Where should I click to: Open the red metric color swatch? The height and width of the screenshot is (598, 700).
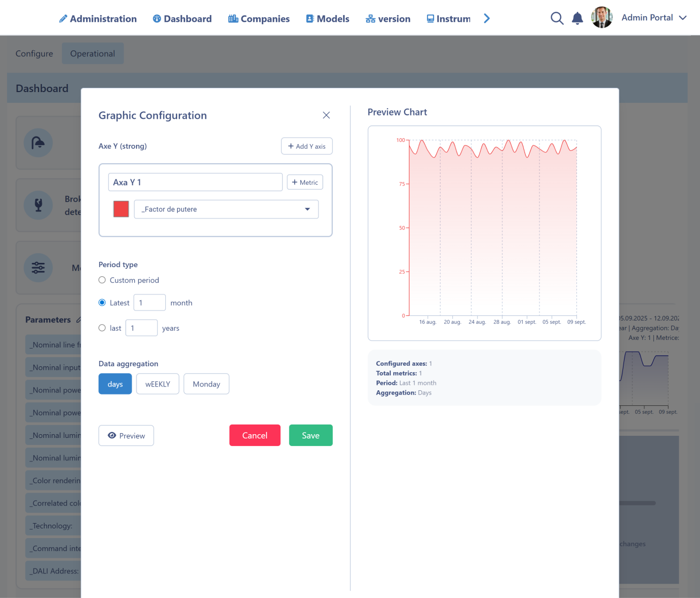pyautogui.click(x=121, y=209)
